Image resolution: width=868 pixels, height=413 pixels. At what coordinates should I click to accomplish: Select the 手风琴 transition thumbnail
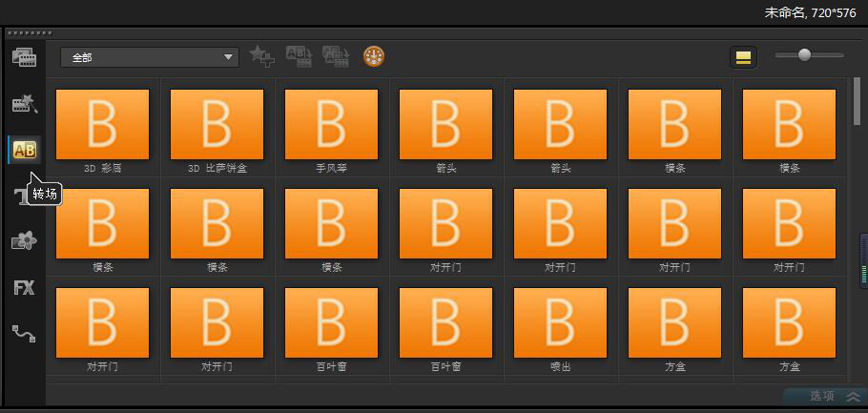332,124
